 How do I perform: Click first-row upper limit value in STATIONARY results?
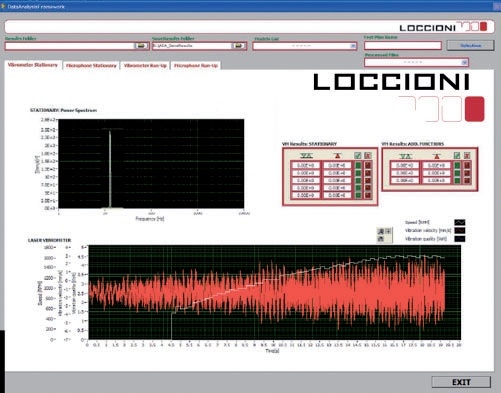pyautogui.click(x=337, y=165)
